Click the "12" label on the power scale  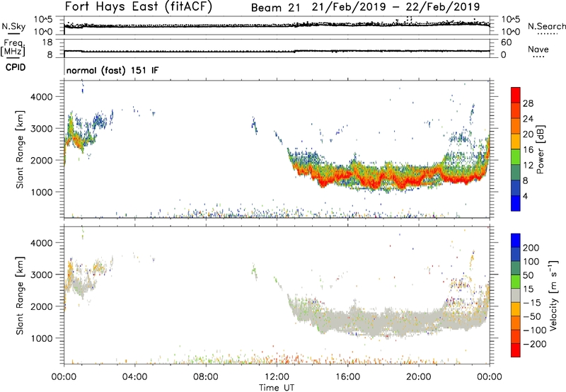click(528, 166)
